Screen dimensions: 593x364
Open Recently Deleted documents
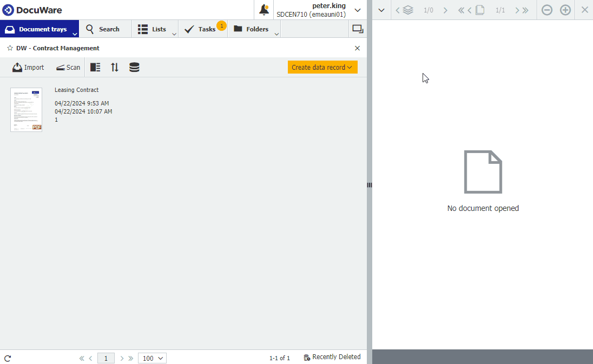[332, 357]
